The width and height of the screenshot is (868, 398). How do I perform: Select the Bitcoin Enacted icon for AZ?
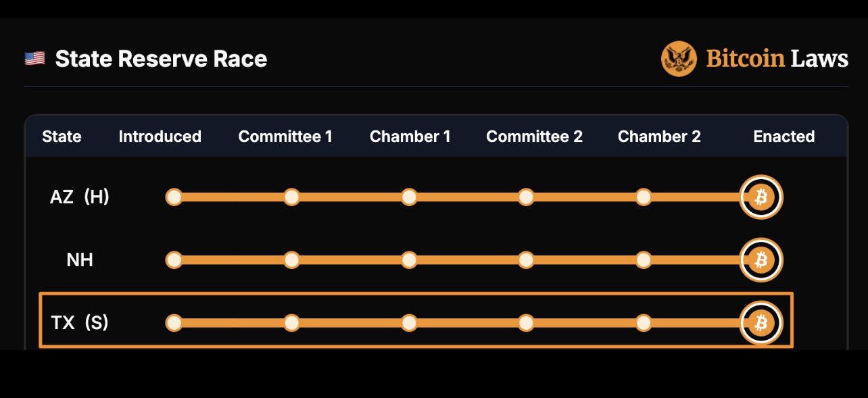coord(761,197)
